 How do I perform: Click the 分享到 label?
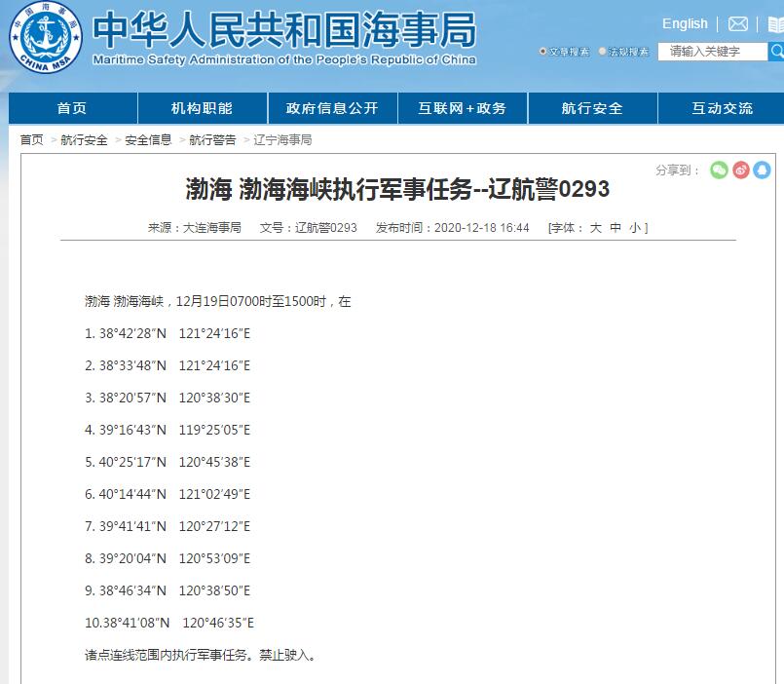[x=677, y=171]
